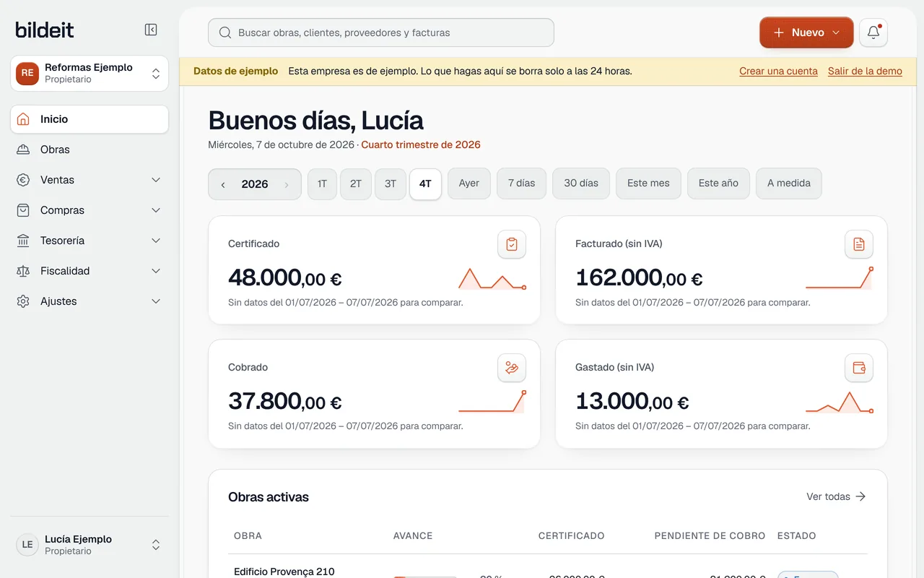Click the RE company avatar
Image resolution: width=924 pixels, height=578 pixels.
point(27,73)
